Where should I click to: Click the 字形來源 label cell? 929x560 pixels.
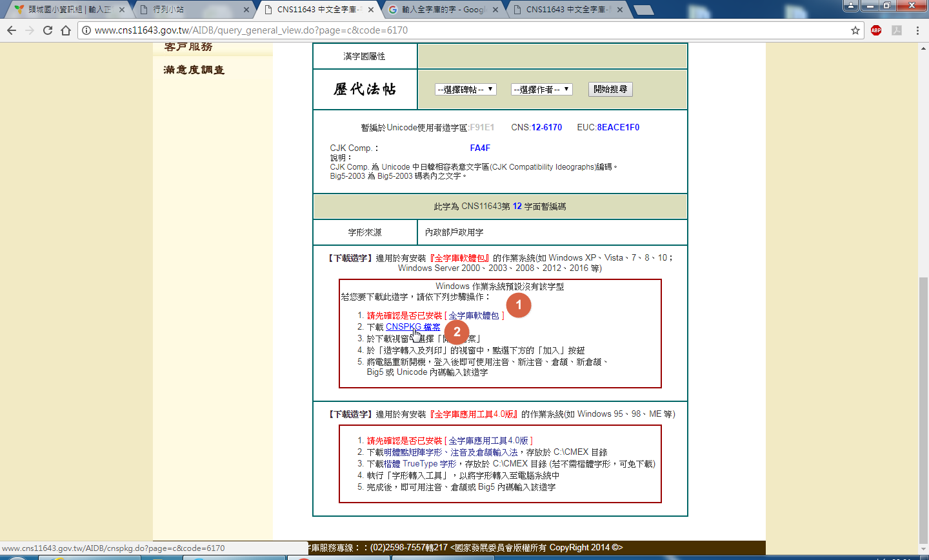[x=365, y=233]
